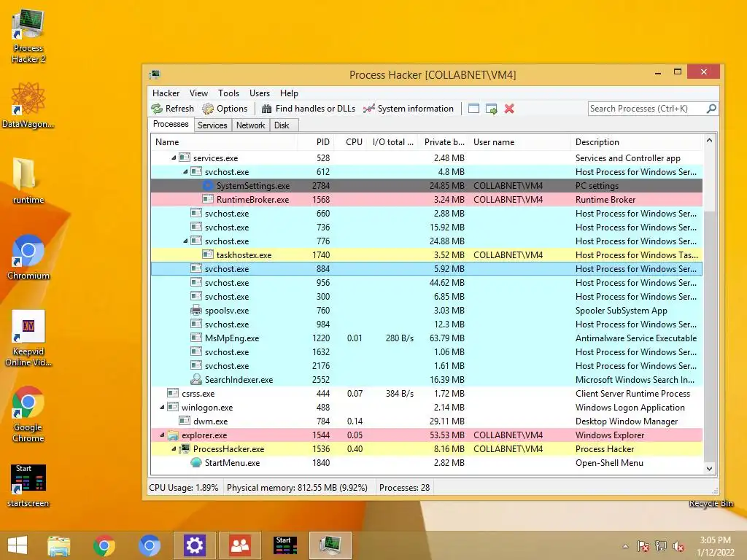This screenshot has width=747, height=560.
Task: Click the CPU Usage status bar entry
Action: pos(184,488)
